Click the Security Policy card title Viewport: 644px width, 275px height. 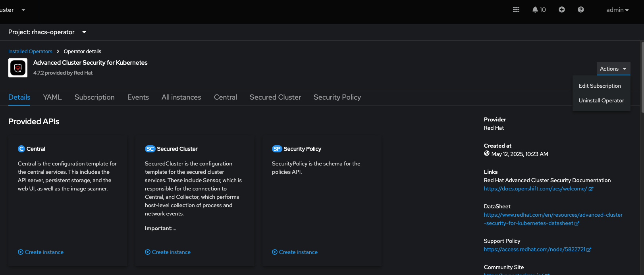[302, 149]
